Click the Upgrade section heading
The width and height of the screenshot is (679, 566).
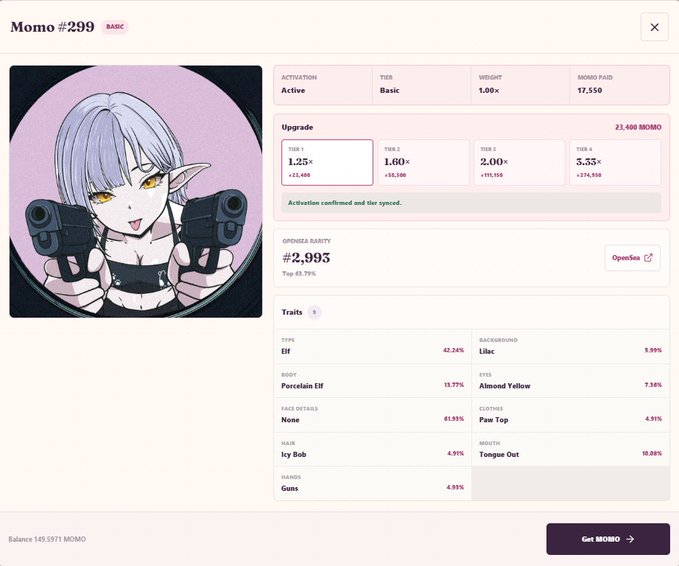pos(297,127)
